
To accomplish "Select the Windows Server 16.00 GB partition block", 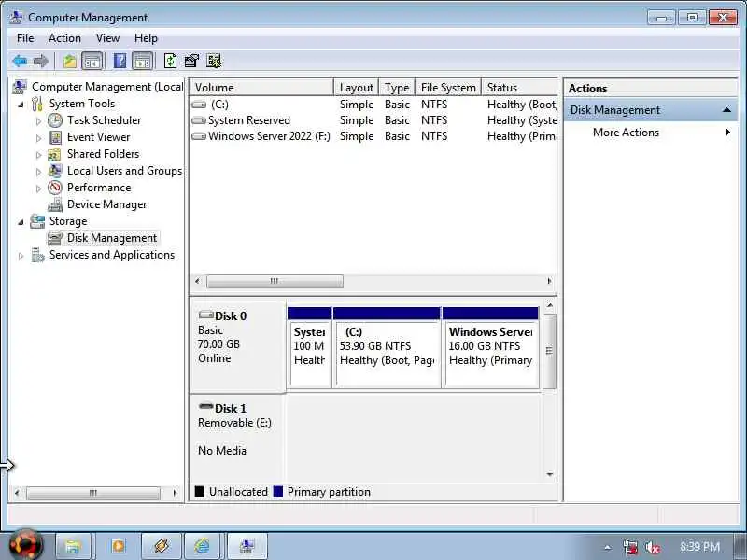I will coord(491,347).
